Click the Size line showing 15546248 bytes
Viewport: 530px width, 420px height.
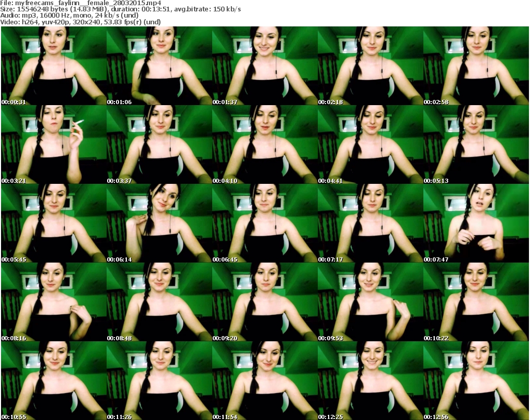[121, 9]
